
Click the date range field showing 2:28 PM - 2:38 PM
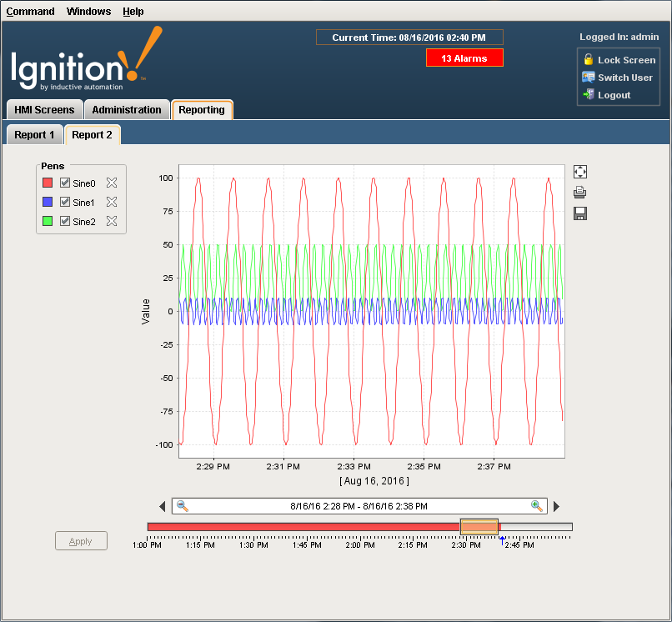360,505
